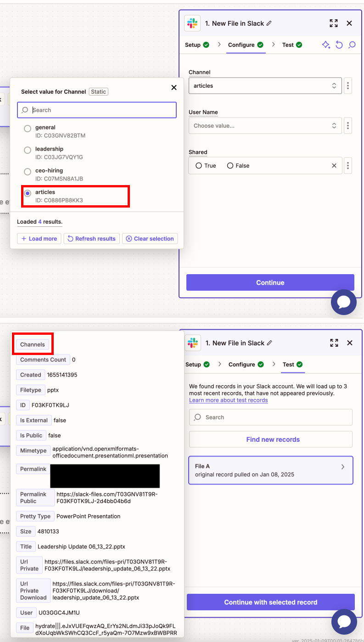Open the three-dot menu beside the Shared field

click(x=348, y=166)
